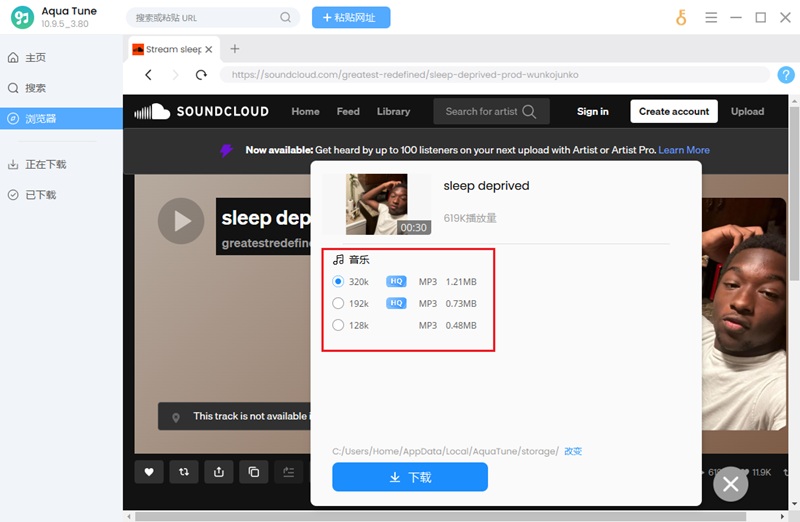
Task: Click the 0.73MB size text
Action: point(461,304)
